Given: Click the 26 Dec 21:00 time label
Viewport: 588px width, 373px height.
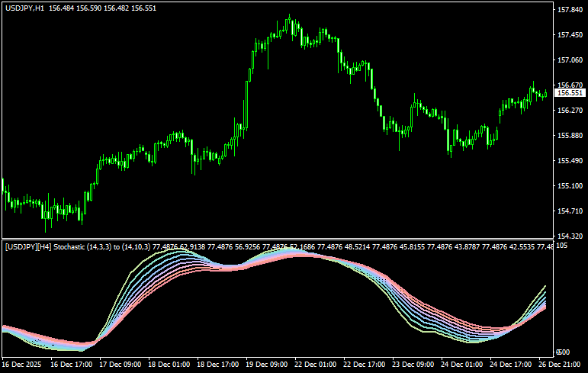Looking at the screenshot, I should click(x=559, y=365).
